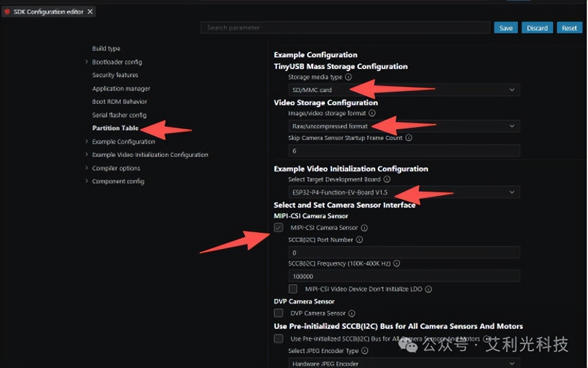The image size is (588, 368).
Task: Click the SCCB(I2C) Frequency input field
Action: tap(404, 276)
